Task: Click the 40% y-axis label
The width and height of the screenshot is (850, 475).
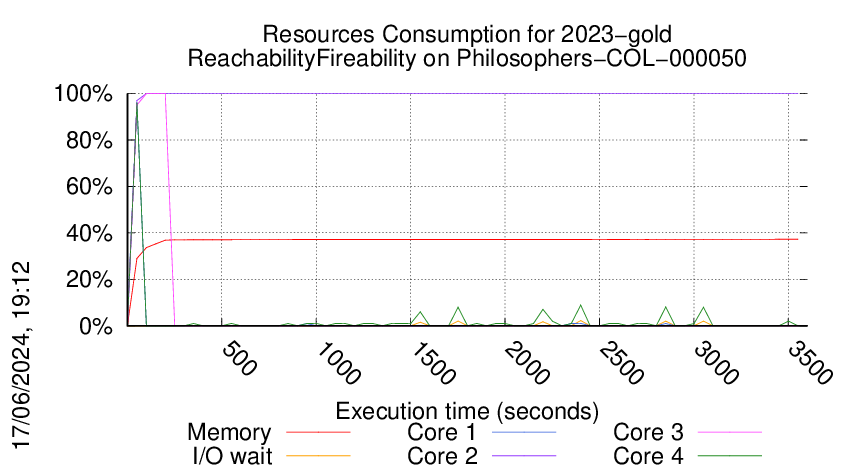Action: coord(89,234)
